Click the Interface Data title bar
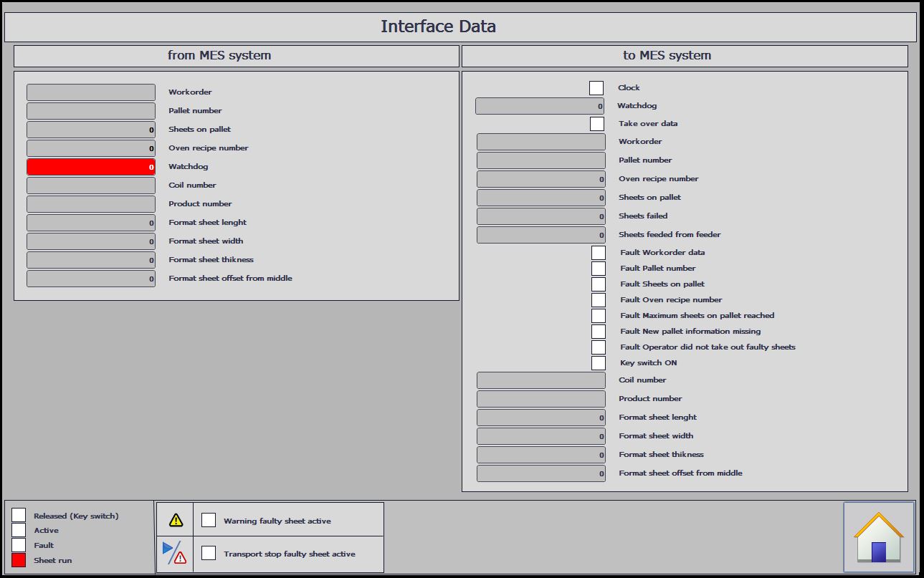Screen dimensions: 924x578 pos(460,27)
